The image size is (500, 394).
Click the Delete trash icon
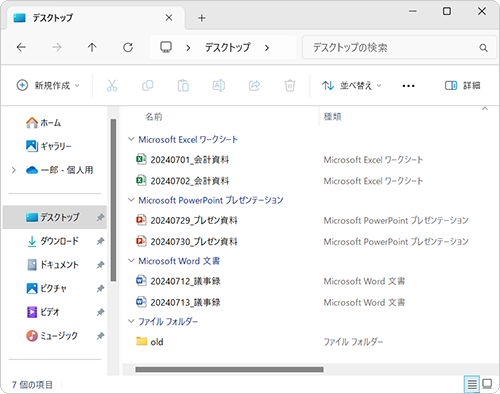[290, 86]
